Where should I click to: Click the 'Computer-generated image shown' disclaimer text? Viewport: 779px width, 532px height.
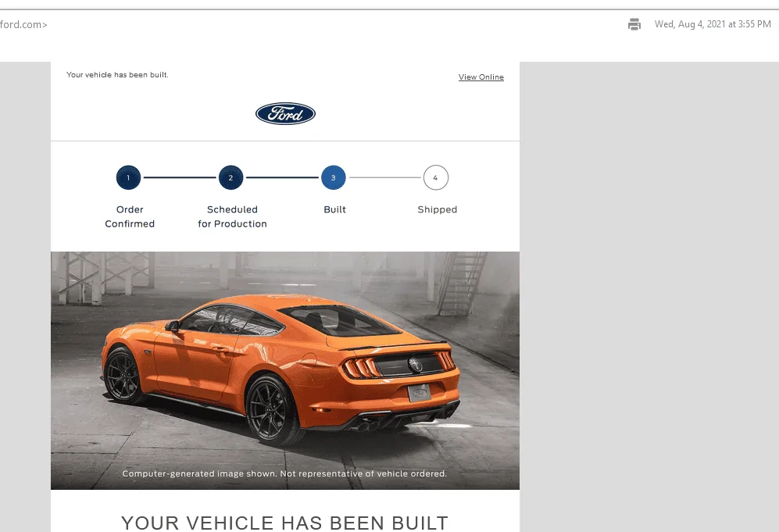tap(284, 473)
